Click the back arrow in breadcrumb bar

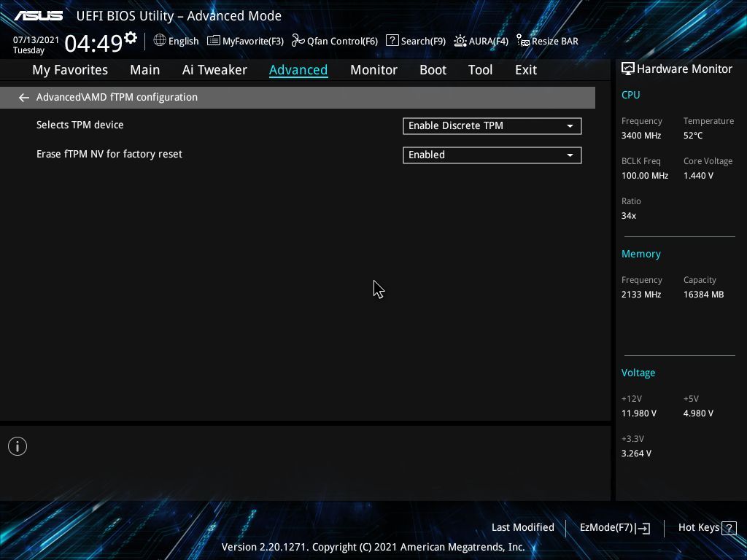pos(24,98)
